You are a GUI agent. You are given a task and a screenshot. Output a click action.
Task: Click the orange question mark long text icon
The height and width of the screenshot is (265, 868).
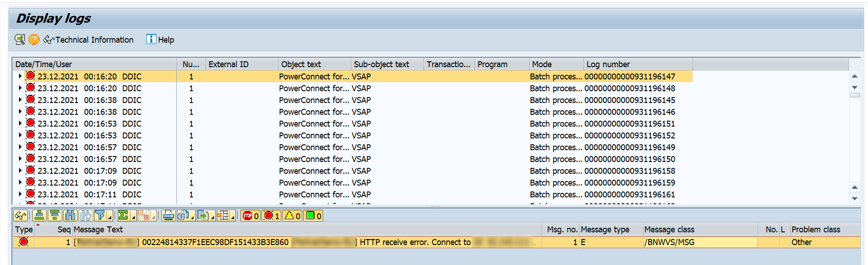click(34, 40)
